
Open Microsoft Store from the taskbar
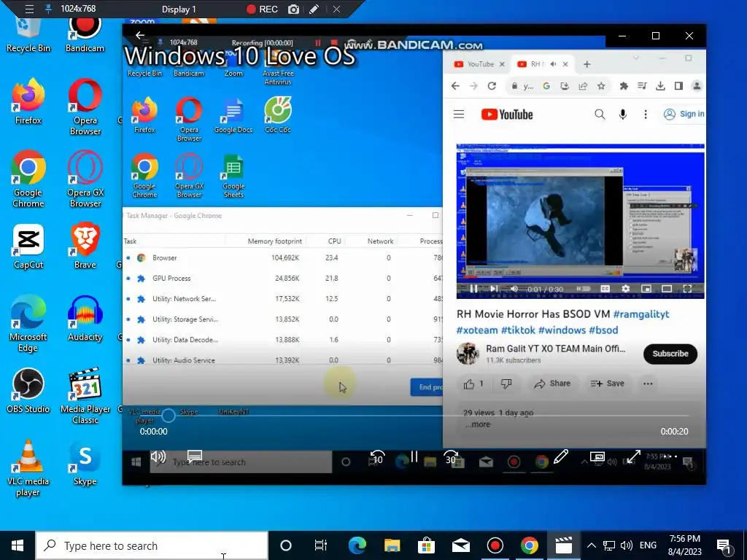coord(426,545)
